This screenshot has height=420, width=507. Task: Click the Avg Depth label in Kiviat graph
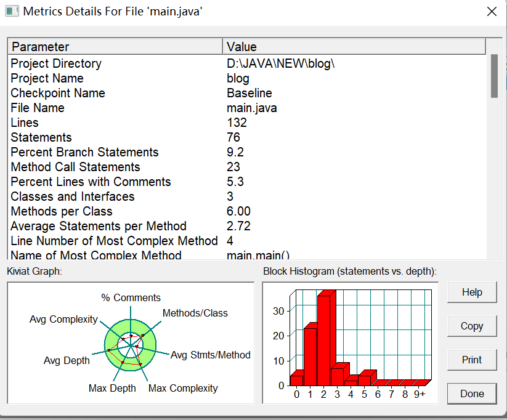coord(67,360)
